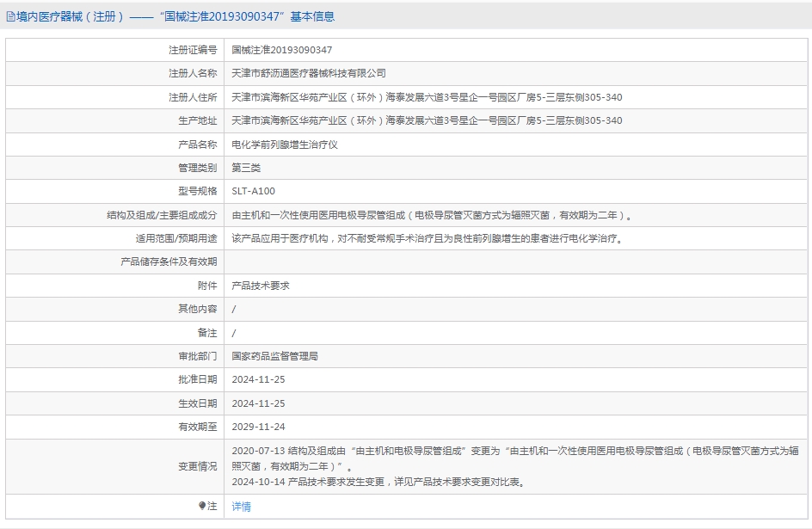812x529 pixels.
Task: Click registrant name 天津市舒沥通医疗器械科技有限公司
Action: tap(309, 73)
